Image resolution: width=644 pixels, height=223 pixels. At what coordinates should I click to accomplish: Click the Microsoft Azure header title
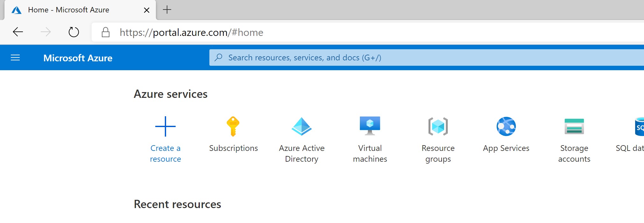pyautogui.click(x=78, y=58)
